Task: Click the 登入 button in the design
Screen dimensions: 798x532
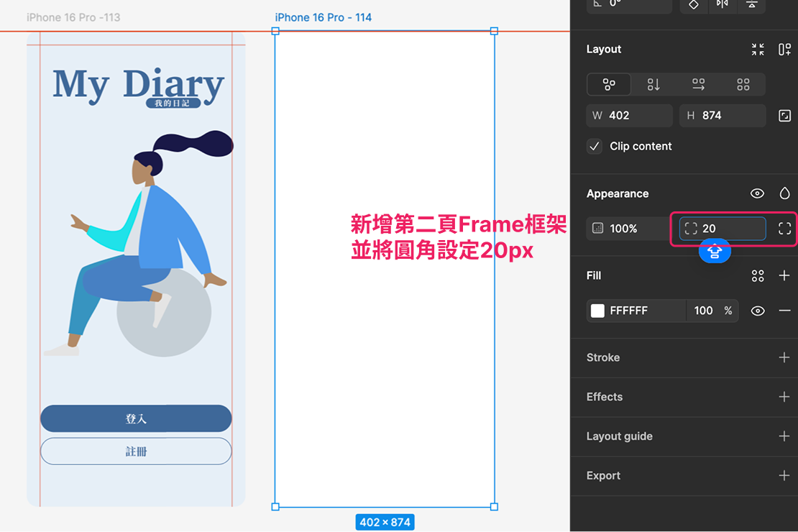Action: click(136, 418)
